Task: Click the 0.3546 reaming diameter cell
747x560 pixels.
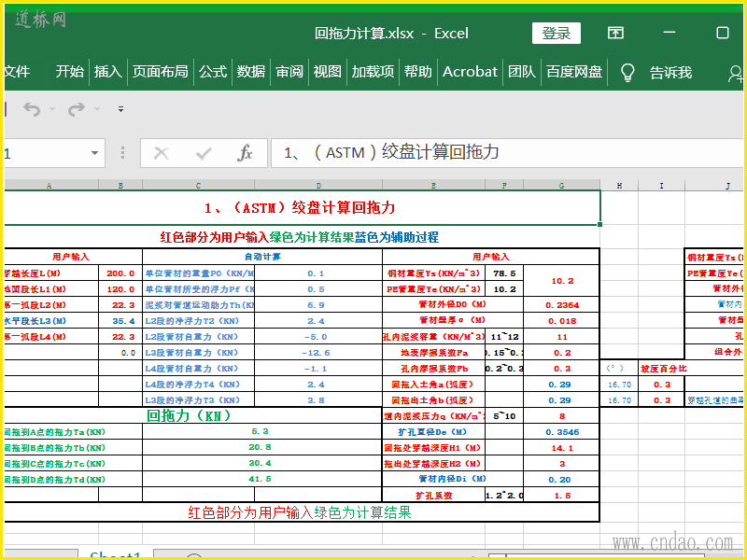Action: pyautogui.click(x=562, y=432)
